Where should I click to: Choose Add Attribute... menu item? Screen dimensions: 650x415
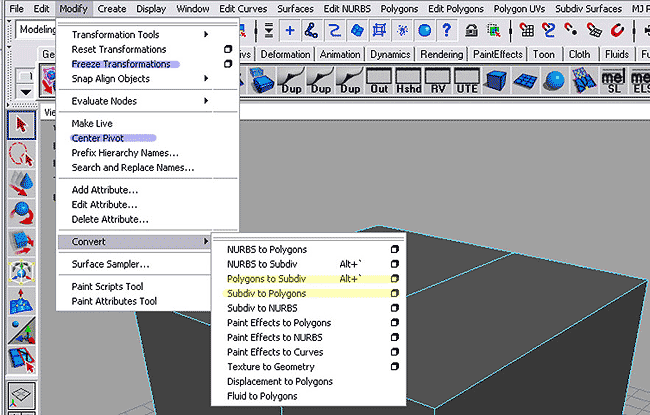[x=104, y=190]
